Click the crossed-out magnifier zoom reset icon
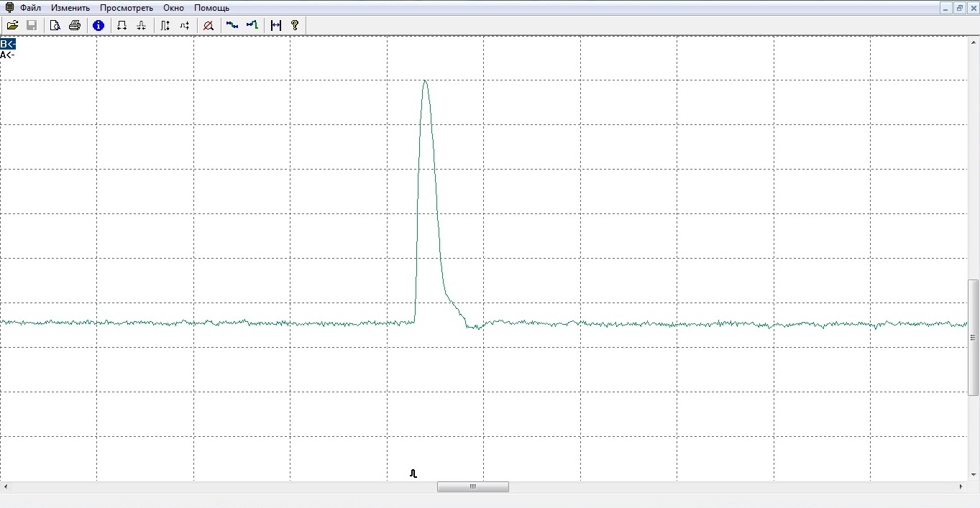Screen dimensions: 980x508 [x=209, y=25]
